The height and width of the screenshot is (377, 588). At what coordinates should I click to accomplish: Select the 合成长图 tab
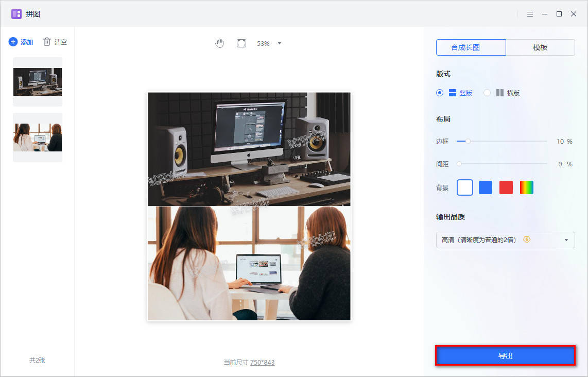pos(470,47)
